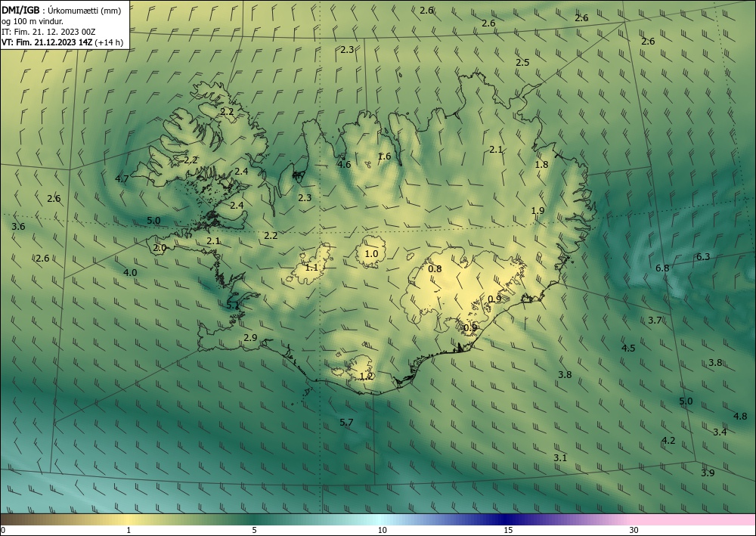Click the 6.8 precipitable water value
Image resolution: width=756 pixels, height=536 pixels.
click(x=662, y=268)
